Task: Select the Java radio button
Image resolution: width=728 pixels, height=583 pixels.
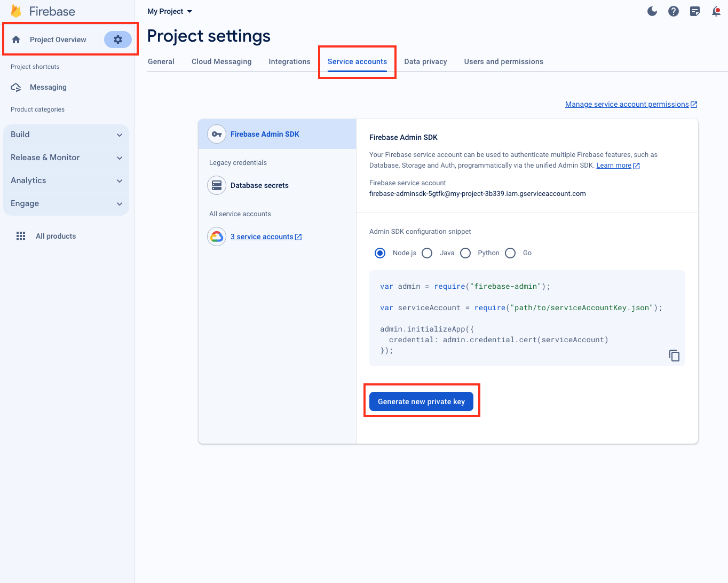Action: point(427,253)
